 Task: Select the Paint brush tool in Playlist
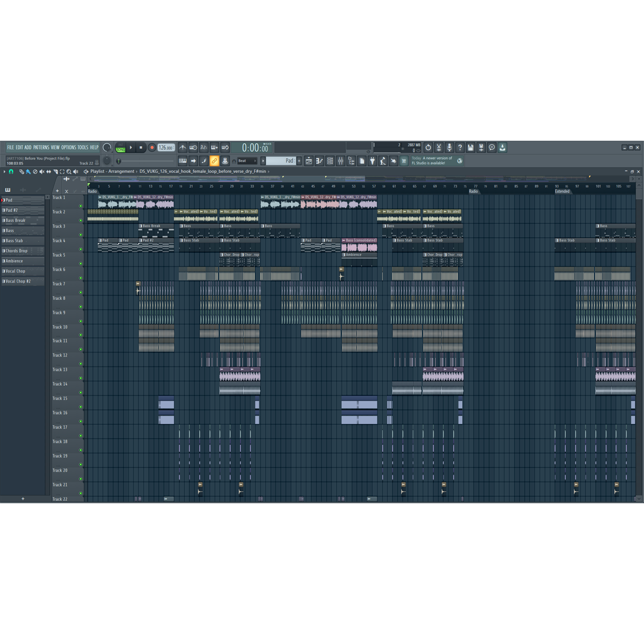coord(28,172)
